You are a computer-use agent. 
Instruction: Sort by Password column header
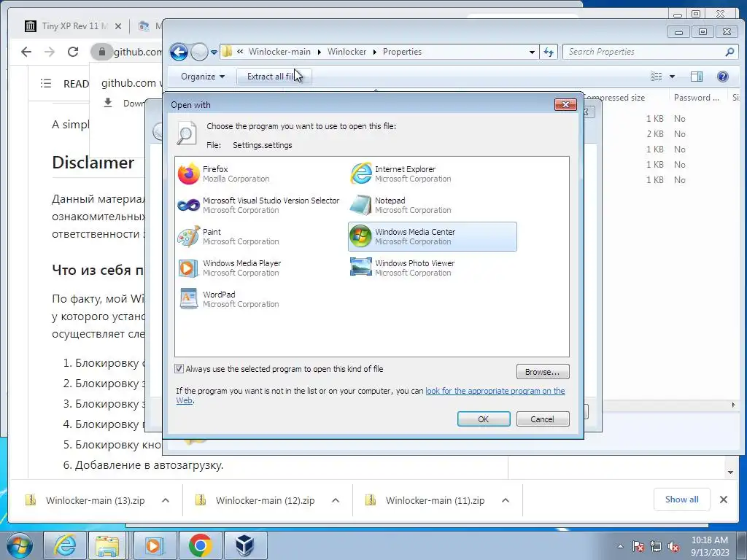(697, 98)
